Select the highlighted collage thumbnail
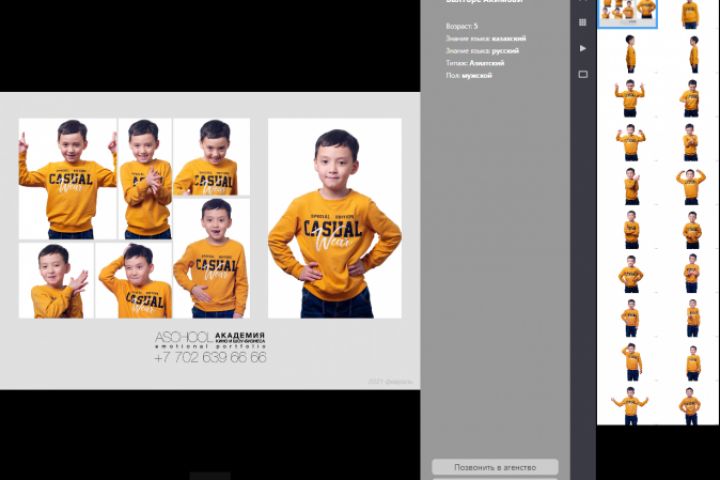 pyautogui.click(x=628, y=13)
